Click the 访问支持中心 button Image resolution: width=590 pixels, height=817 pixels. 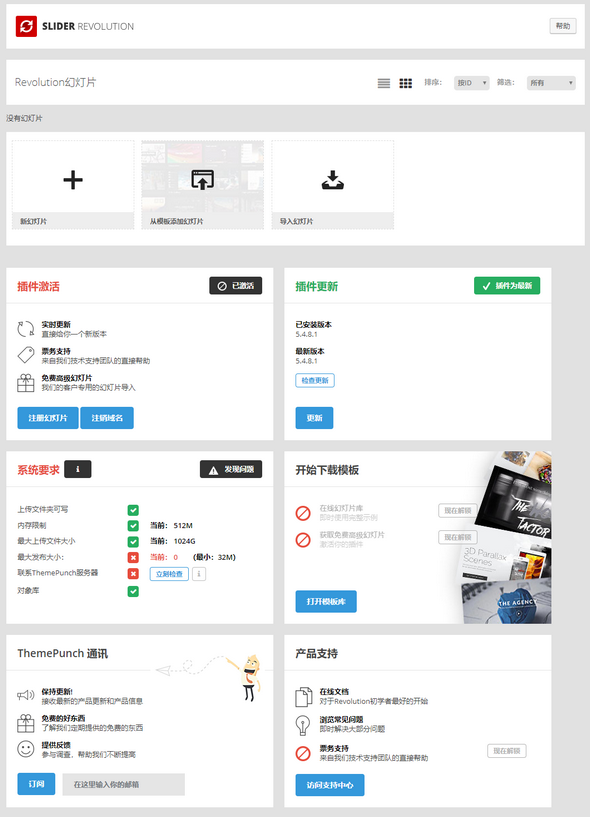(330, 785)
